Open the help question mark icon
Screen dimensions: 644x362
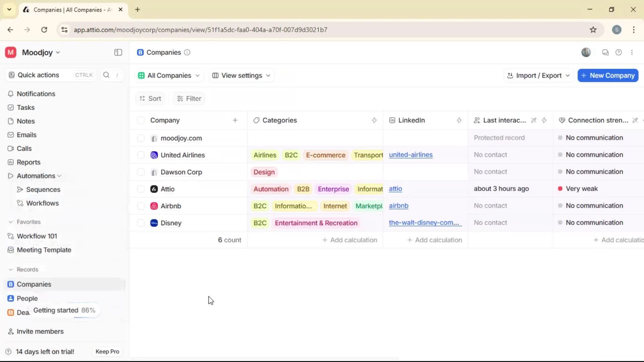[619, 52]
